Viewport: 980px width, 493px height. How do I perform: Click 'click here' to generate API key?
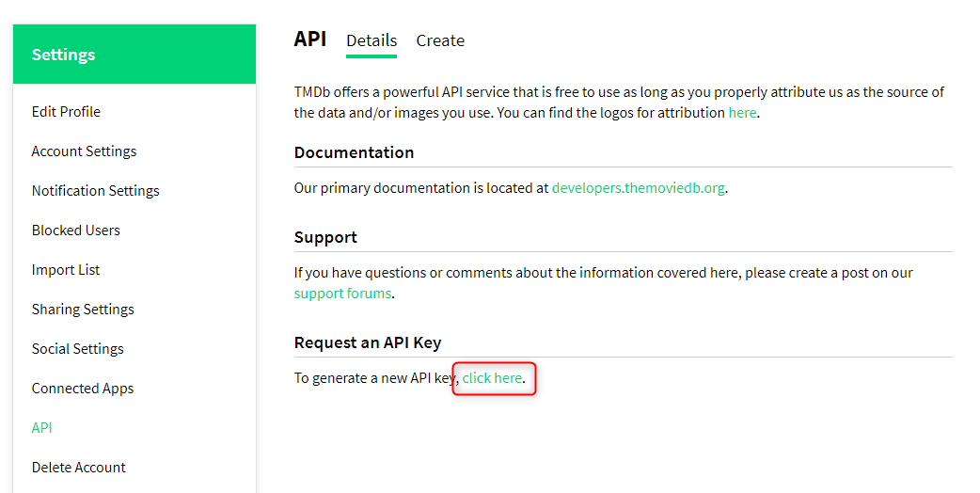[x=492, y=378]
